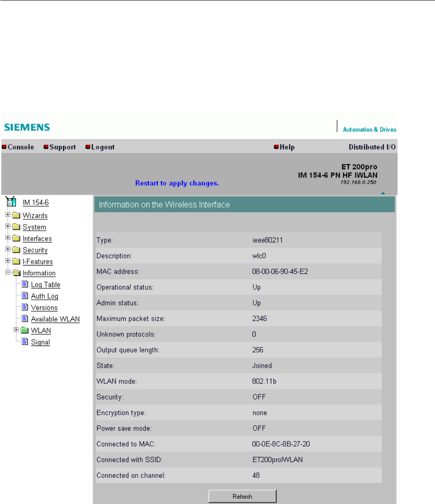The image size is (435, 504).
Task: Click the small blue collapse arrow under IP address
Action: tap(383, 193)
